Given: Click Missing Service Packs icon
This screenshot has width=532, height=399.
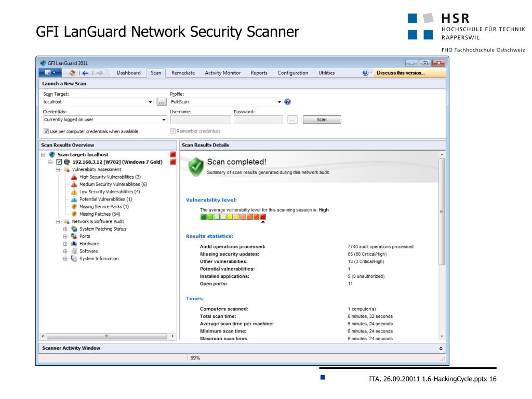Looking at the screenshot, I should point(74,207).
